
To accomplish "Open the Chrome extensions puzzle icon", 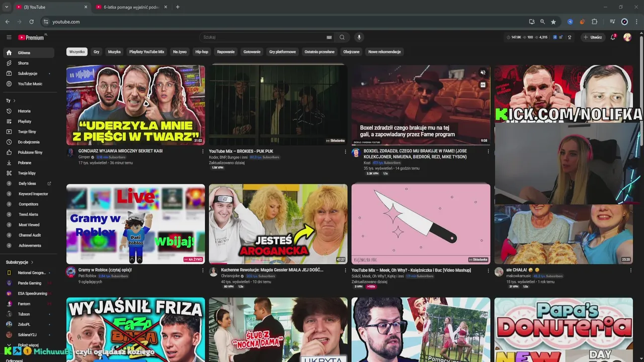I will (594, 22).
